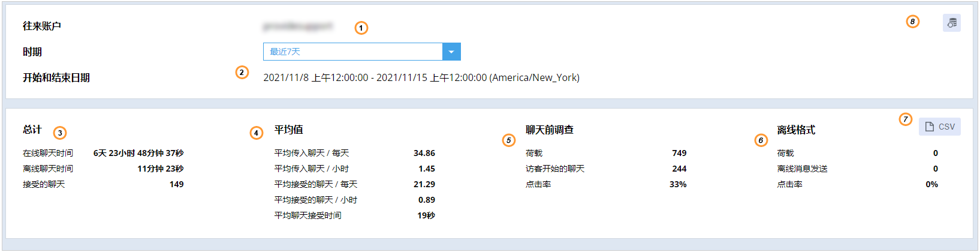Click circled marker 2 near the date range
The image size is (980, 252).
click(242, 73)
